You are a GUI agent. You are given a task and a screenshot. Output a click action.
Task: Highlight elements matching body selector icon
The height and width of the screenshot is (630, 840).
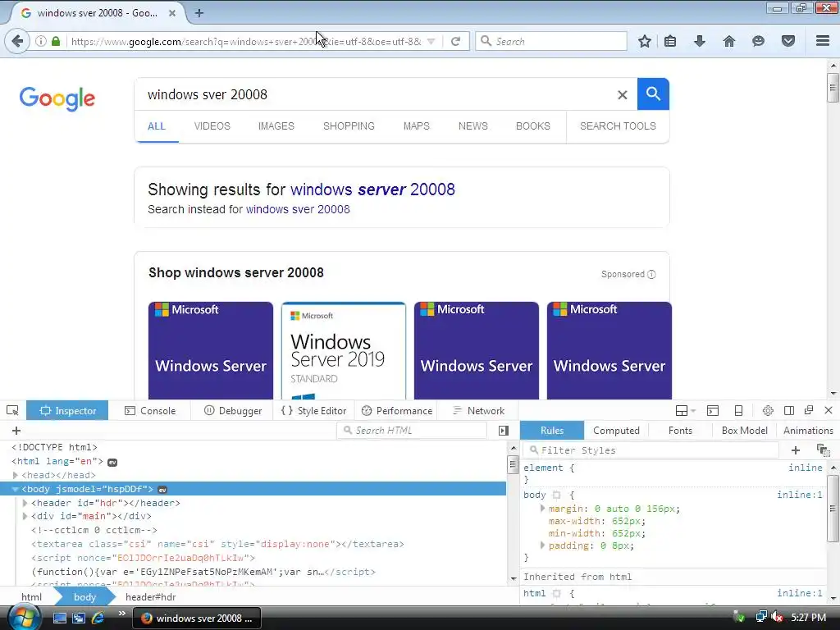pyautogui.click(x=557, y=495)
